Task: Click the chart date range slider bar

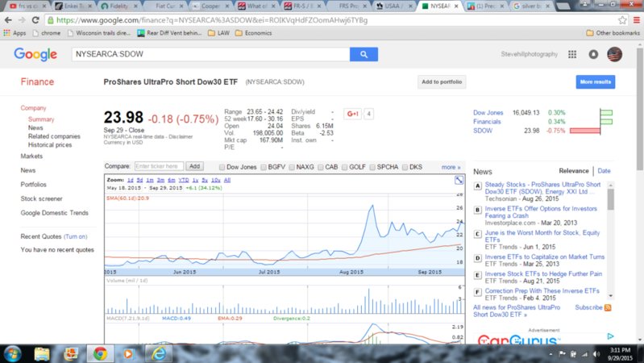Action: [x=285, y=272]
